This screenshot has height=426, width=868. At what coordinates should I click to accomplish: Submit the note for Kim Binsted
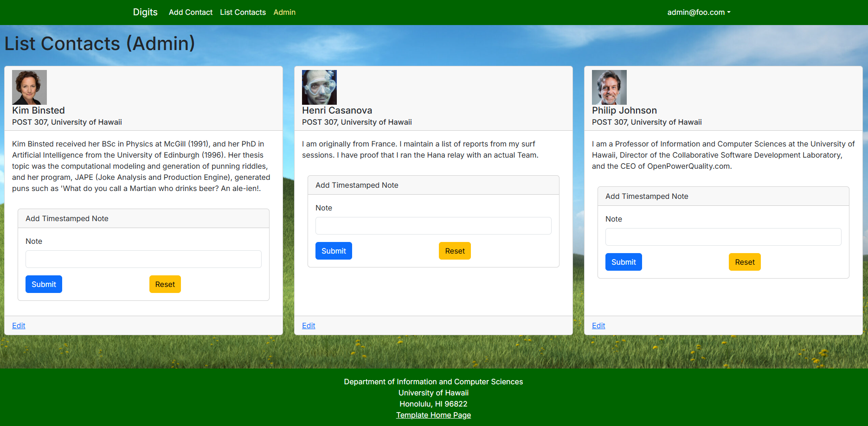point(44,284)
